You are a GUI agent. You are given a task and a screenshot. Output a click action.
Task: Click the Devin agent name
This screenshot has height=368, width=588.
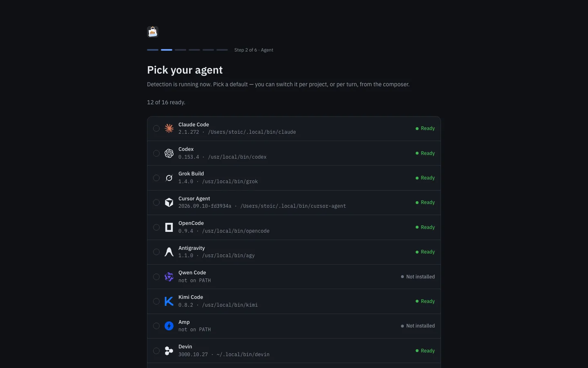click(185, 347)
